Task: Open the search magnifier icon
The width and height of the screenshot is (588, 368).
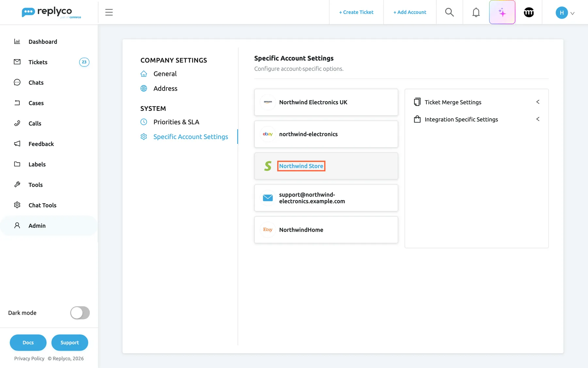Action: [449, 12]
